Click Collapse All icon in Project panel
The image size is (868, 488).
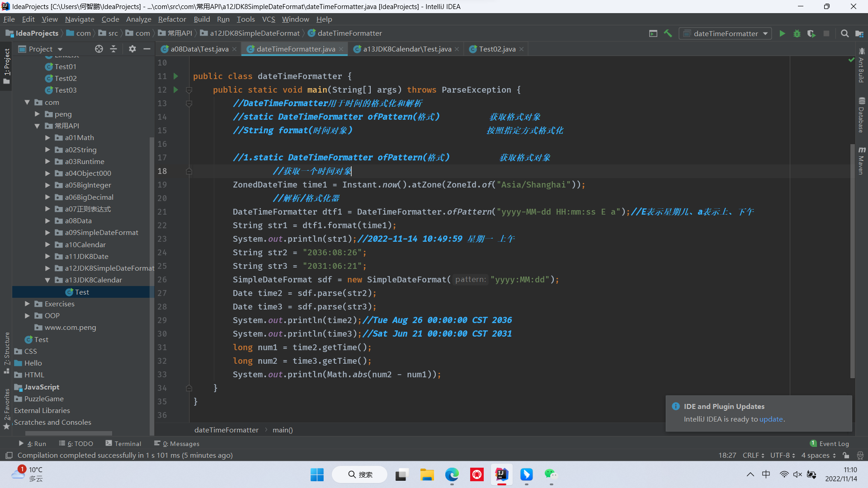point(113,49)
